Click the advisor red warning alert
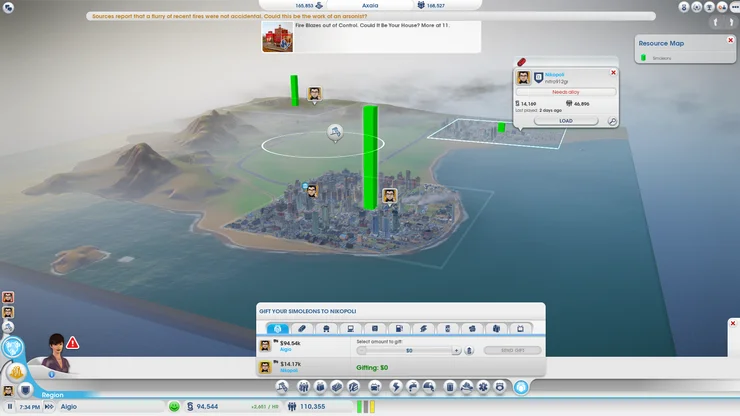The height and width of the screenshot is (416, 740). [x=73, y=343]
